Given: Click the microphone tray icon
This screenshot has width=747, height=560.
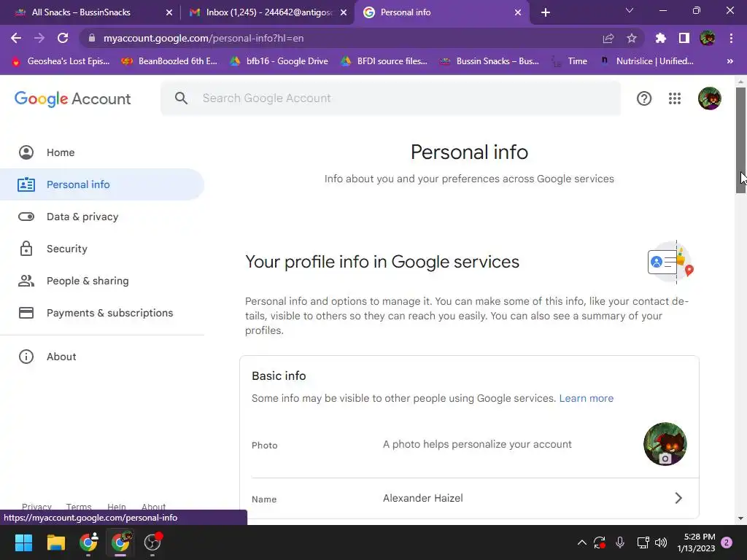Looking at the screenshot, I should [x=620, y=542].
